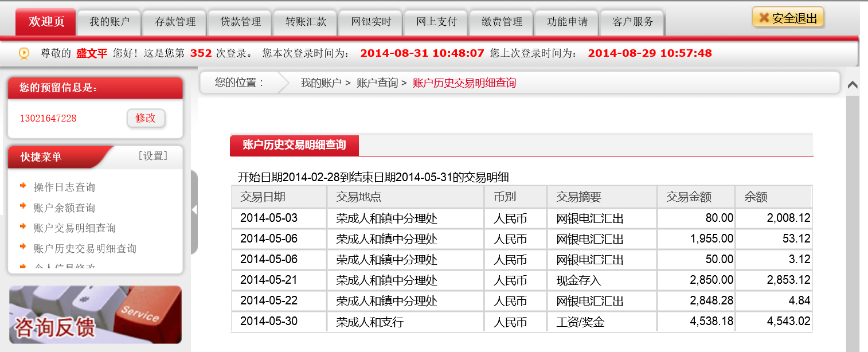Click the 账户历史交易明细查询 section title
Viewport: 868px width, 352px height.
294,145
